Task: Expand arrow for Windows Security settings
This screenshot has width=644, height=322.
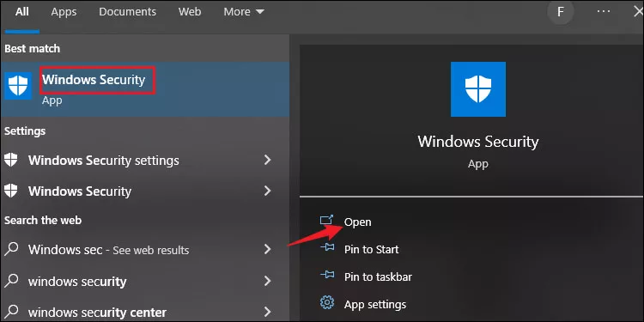Action: 267,160
